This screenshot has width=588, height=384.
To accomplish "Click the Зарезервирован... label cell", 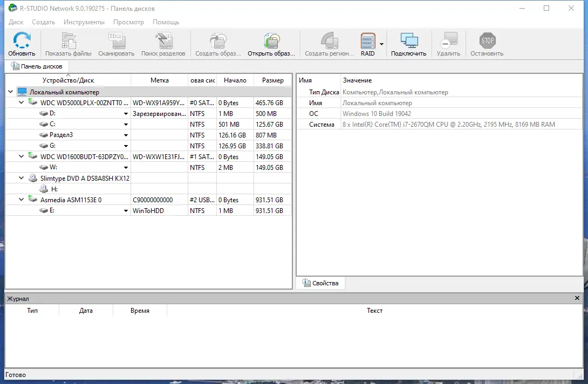I will tap(159, 114).
